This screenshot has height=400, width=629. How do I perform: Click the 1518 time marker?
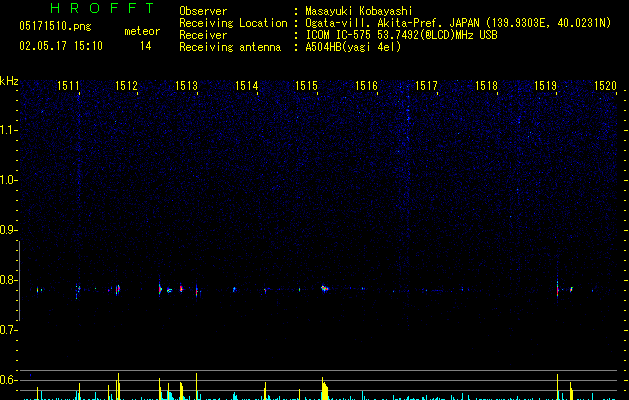pyautogui.click(x=486, y=86)
